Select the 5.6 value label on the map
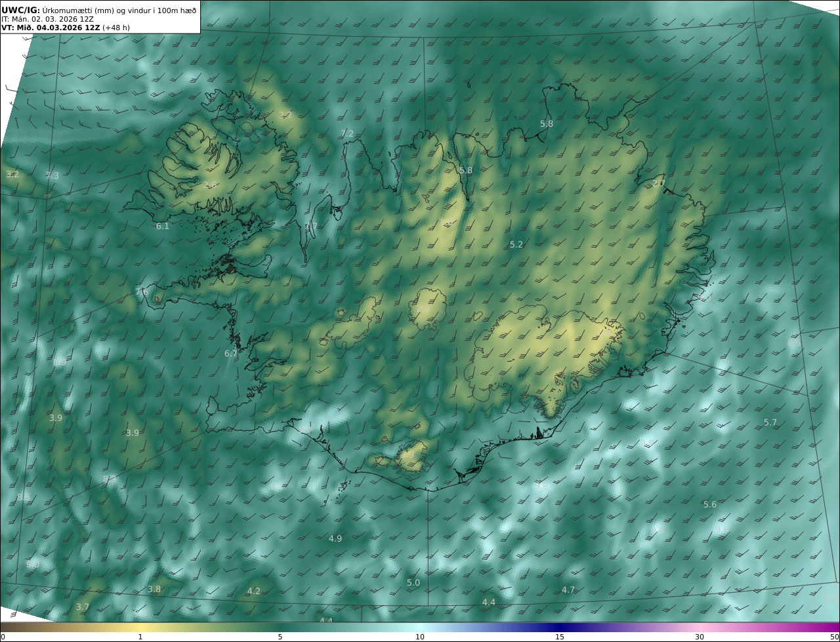 [710, 504]
